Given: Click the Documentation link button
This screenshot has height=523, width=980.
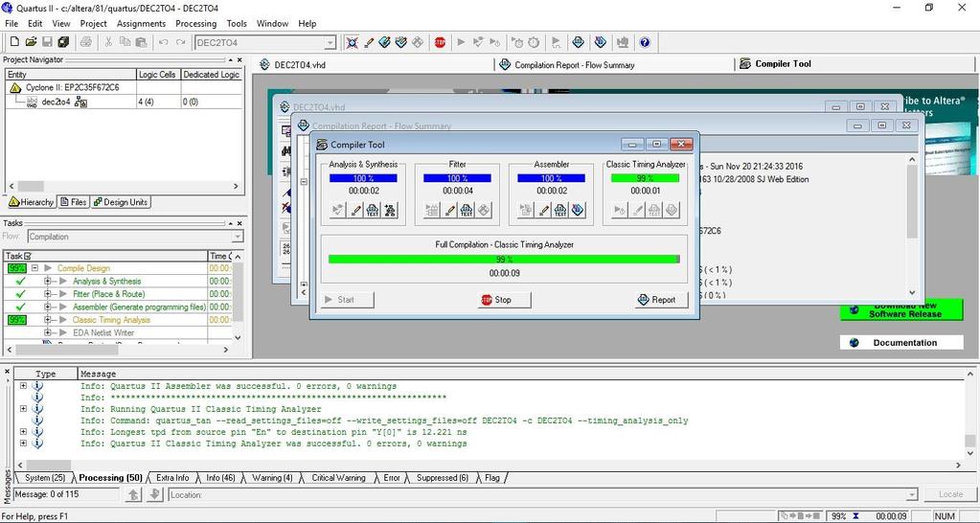Looking at the screenshot, I should click(x=901, y=342).
